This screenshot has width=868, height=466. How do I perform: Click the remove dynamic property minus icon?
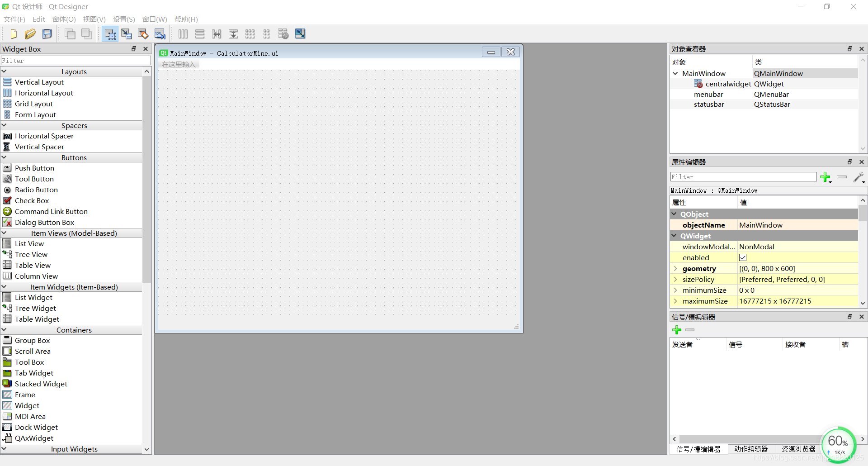click(x=842, y=177)
